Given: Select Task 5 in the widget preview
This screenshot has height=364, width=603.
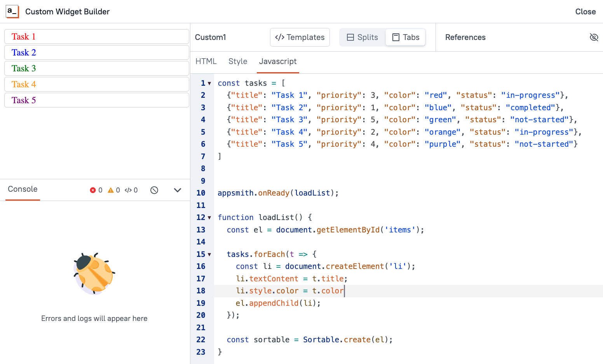Looking at the screenshot, I should [96, 100].
